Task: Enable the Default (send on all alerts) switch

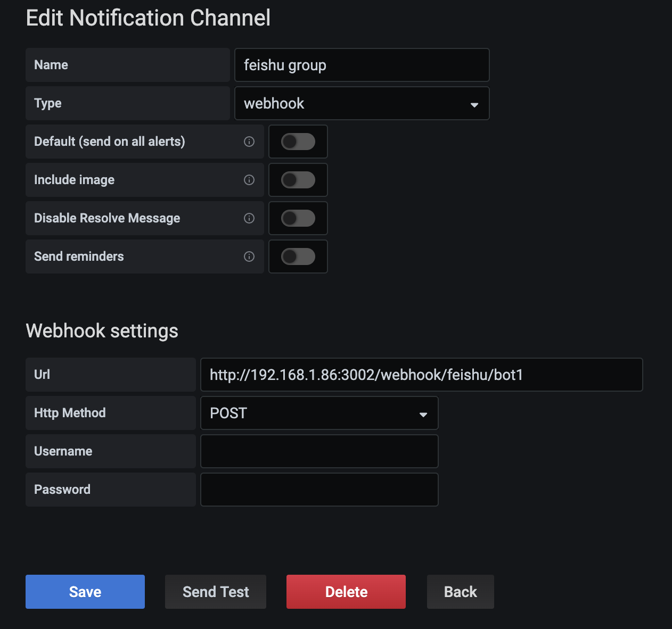Action: point(298,142)
